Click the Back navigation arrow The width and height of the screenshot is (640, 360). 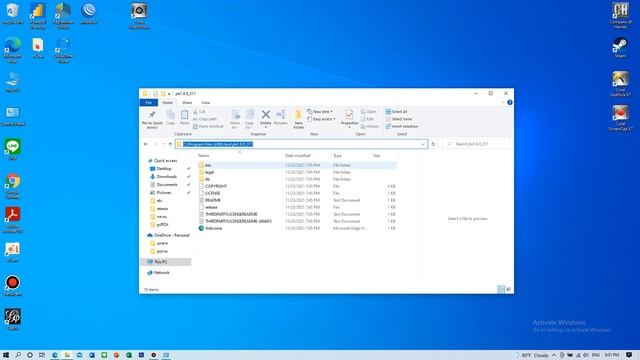tap(146, 144)
